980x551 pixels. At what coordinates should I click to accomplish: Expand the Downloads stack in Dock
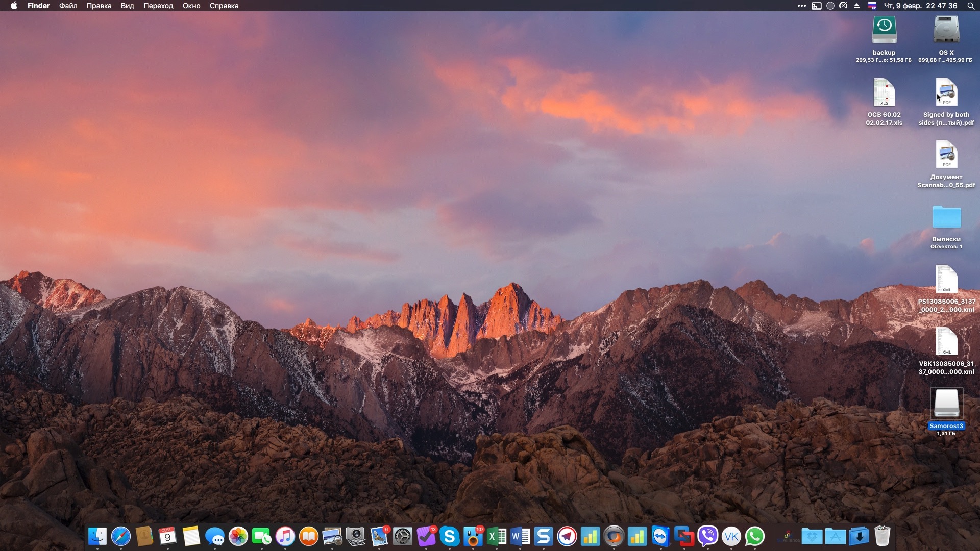point(859,536)
